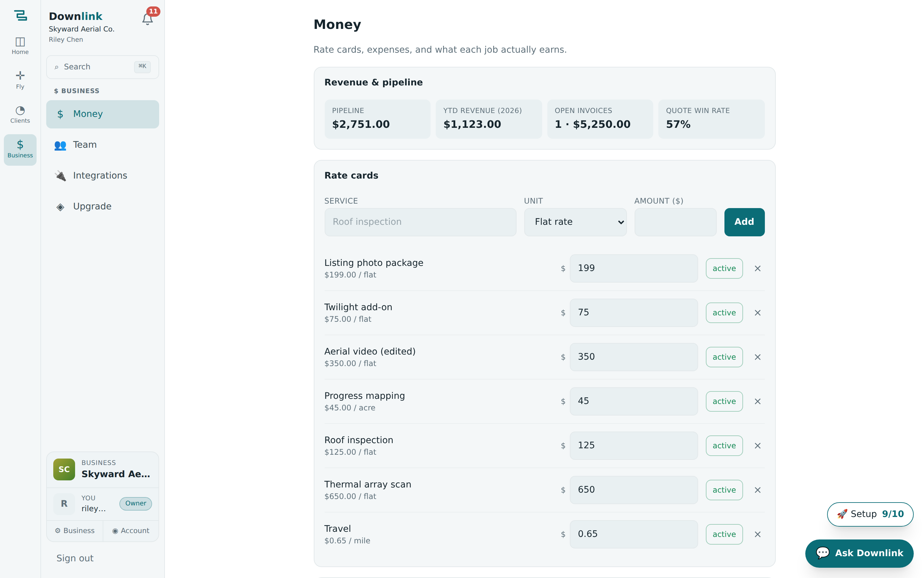Viewport: 924px width, 578px height.
Task: Click the Amount ($) input field
Action: tap(675, 222)
